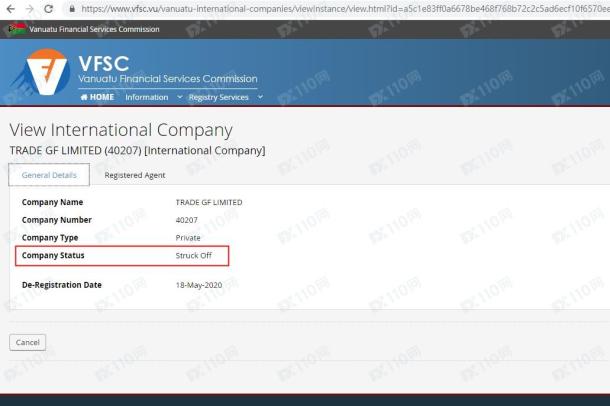Click the browser forward arrow
610x406 pixels.
(30, 9)
